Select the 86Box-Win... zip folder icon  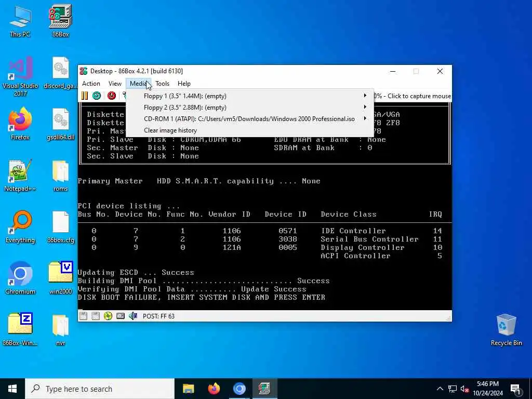pyautogui.click(x=20, y=329)
